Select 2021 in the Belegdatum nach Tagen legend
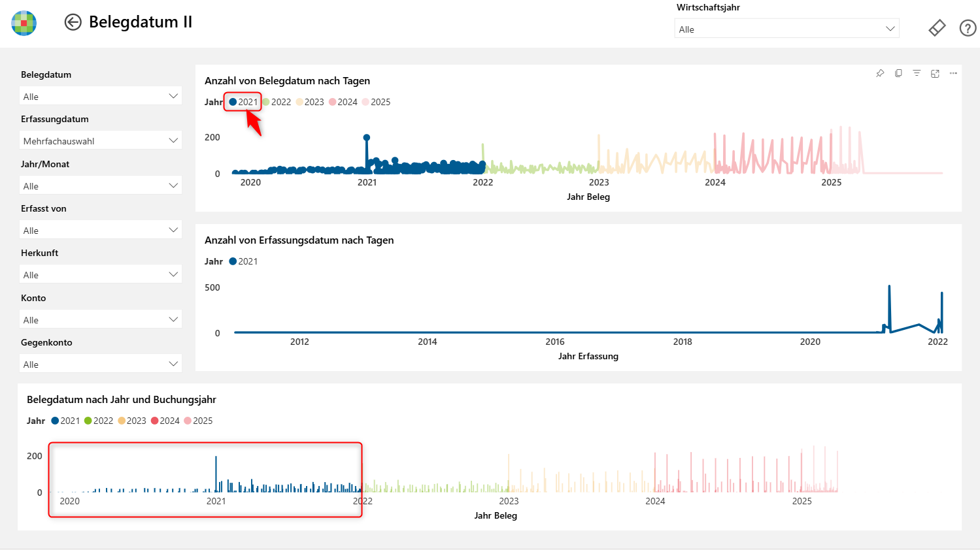This screenshot has width=980, height=550. tap(243, 102)
